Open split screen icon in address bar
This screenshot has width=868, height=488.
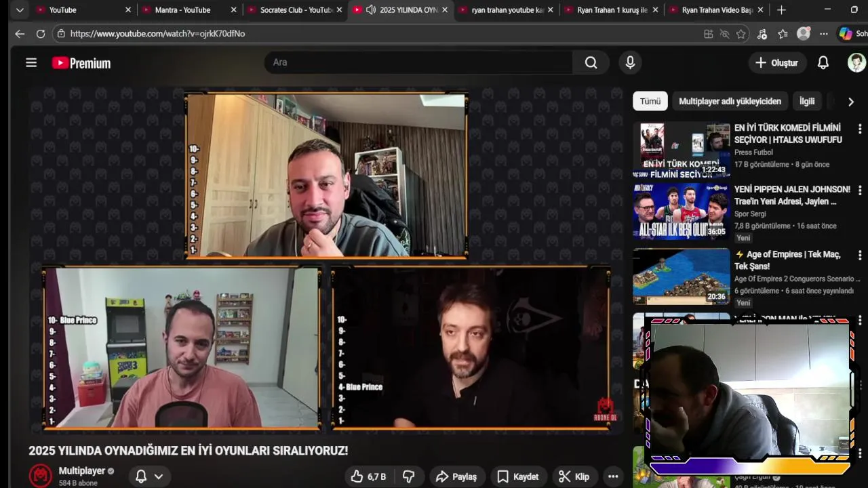(708, 34)
